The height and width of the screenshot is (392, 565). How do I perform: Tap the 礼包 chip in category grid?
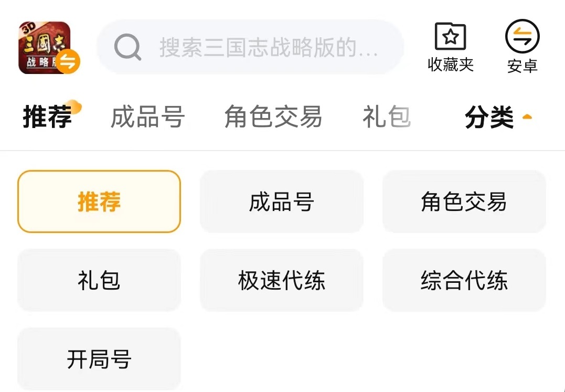[x=99, y=280]
